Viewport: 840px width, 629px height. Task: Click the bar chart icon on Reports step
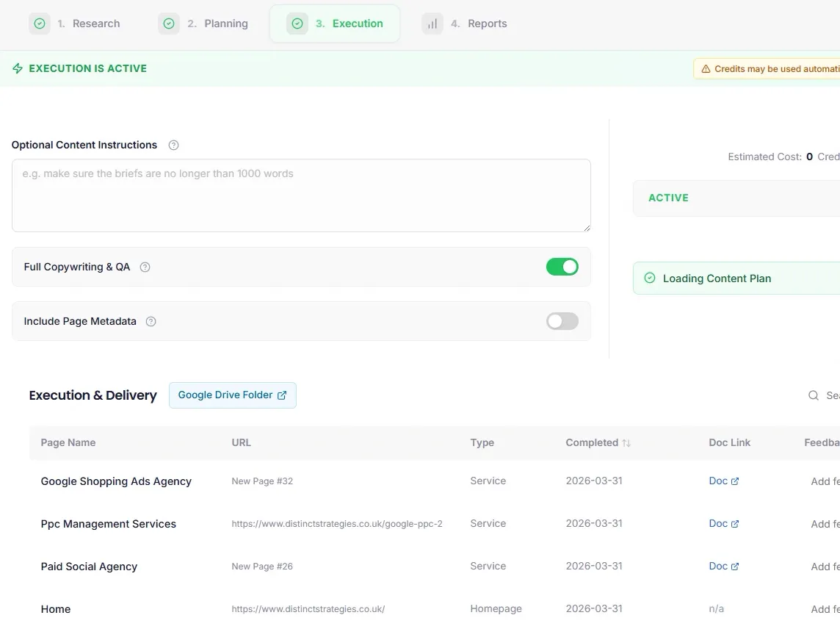pos(432,23)
